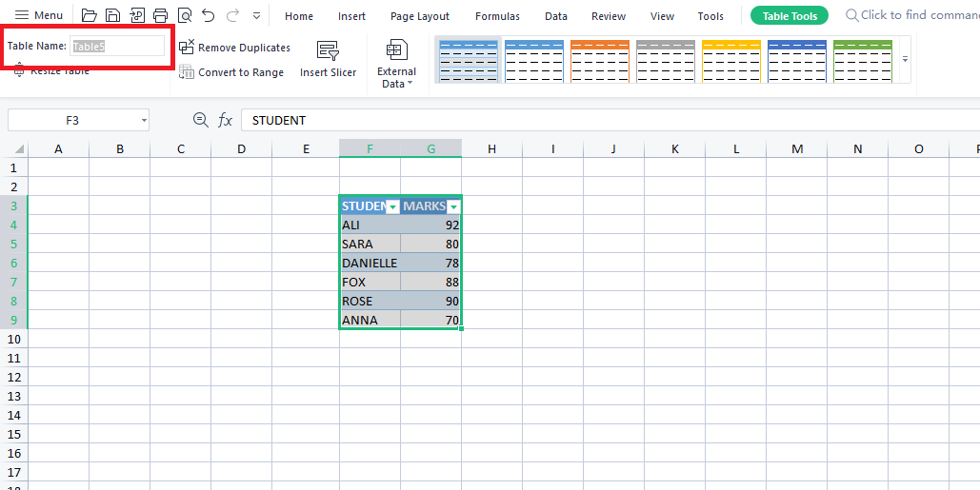
Task: Select column A header
Action: [x=59, y=148]
